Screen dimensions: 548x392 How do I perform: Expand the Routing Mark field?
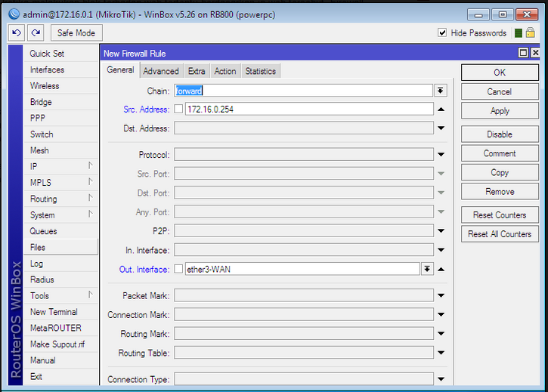[x=441, y=334]
